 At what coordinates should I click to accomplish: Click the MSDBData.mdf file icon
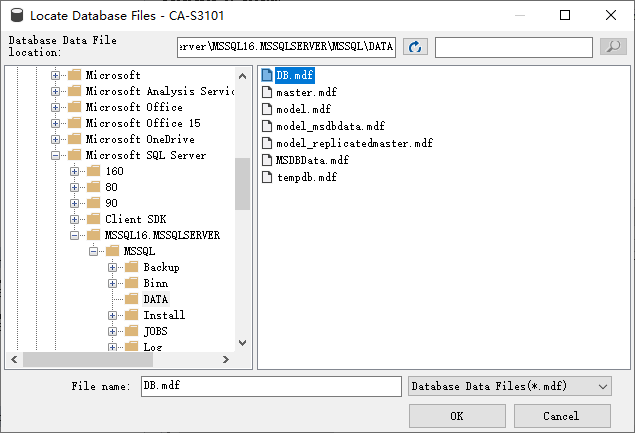click(x=267, y=160)
